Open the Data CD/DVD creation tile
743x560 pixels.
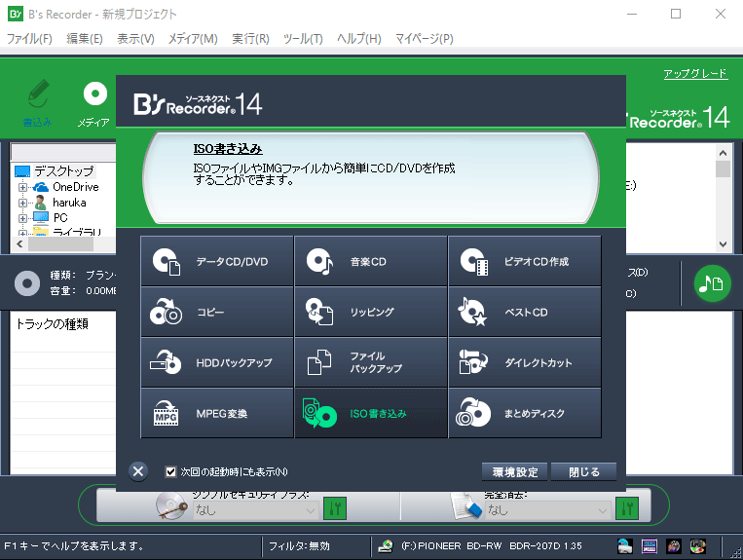coord(217,261)
